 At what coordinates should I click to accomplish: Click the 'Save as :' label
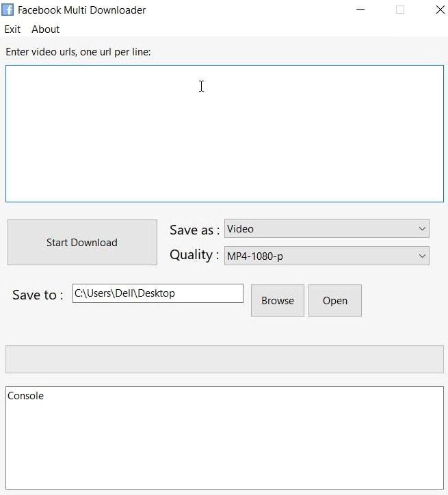(x=194, y=230)
